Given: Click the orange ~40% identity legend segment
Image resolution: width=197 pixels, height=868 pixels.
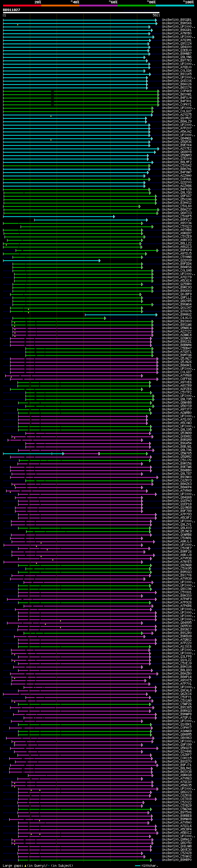Looking at the screenshot, I should point(60,6).
